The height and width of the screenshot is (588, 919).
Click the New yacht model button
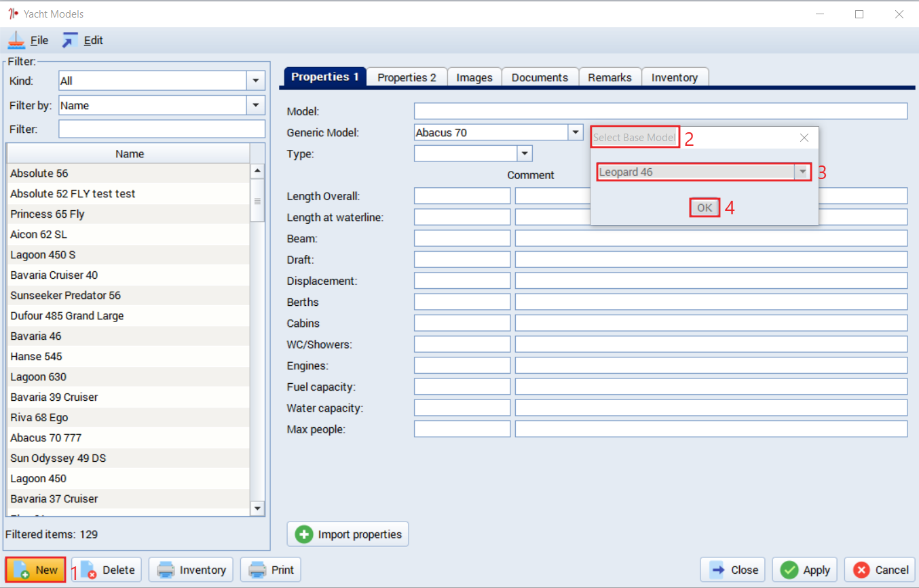pos(36,570)
